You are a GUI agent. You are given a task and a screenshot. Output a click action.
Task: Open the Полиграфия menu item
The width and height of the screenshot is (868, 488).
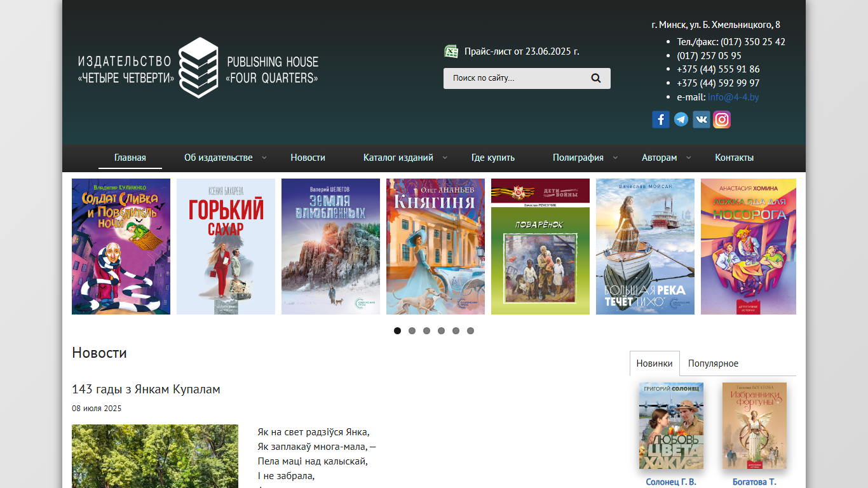[578, 158]
